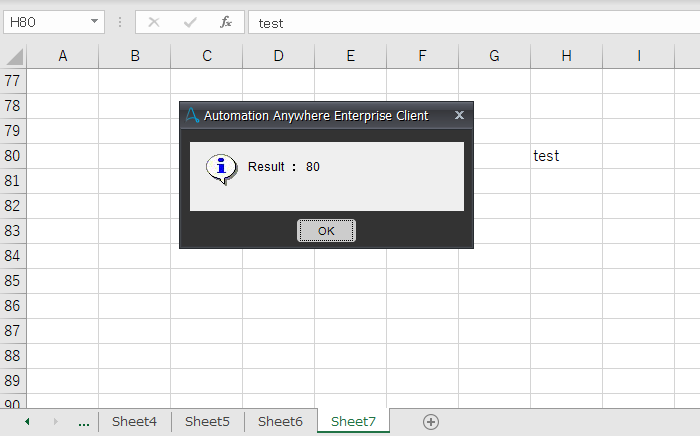The height and width of the screenshot is (436, 700).
Task: Switch to Sheet6 tab
Action: point(280,422)
